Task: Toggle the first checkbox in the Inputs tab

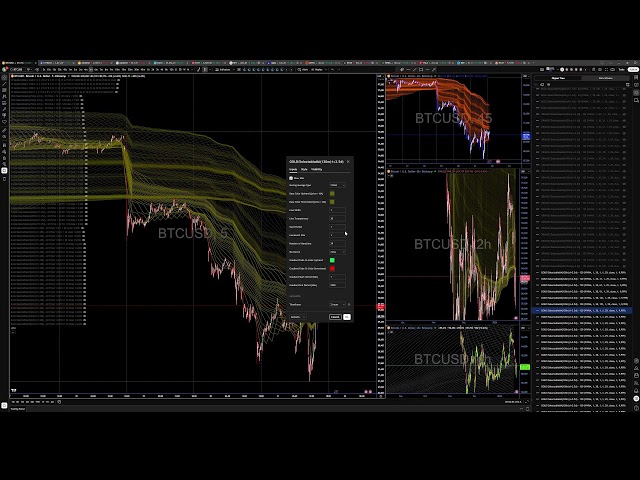Action: (x=291, y=178)
